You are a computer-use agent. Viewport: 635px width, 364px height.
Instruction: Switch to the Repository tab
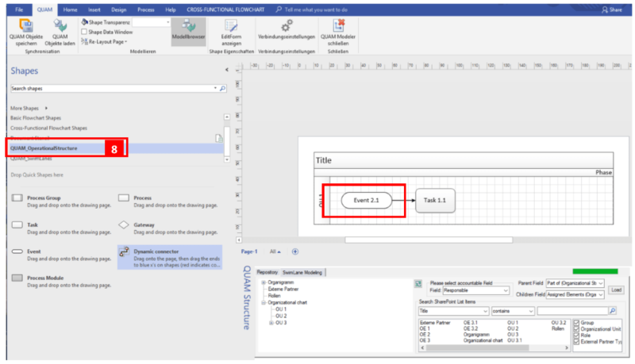267,272
